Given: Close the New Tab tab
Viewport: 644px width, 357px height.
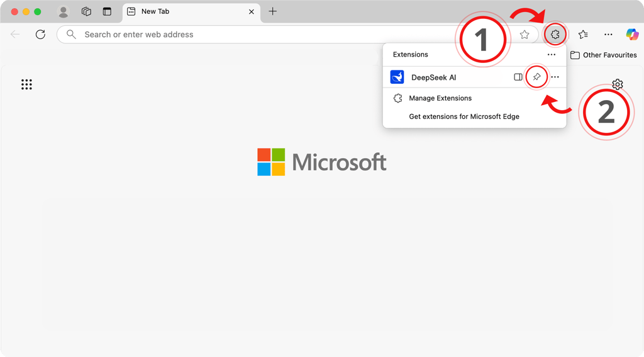Looking at the screenshot, I should pyautogui.click(x=252, y=11).
